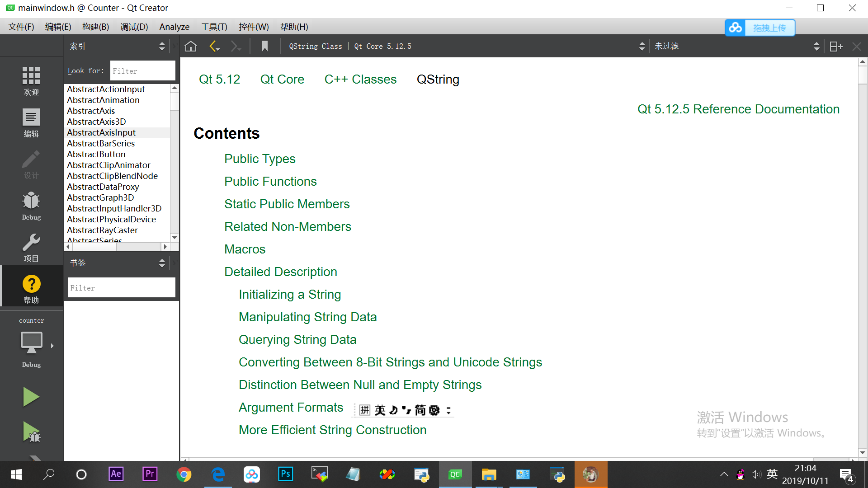
Task: Click the Start Debugging run-with-bug icon
Action: [31, 432]
